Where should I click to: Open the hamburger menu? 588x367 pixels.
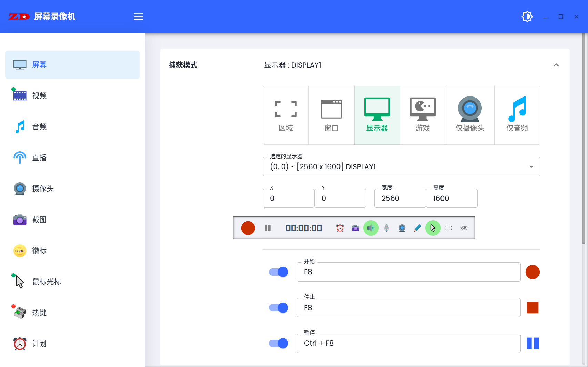tap(138, 16)
